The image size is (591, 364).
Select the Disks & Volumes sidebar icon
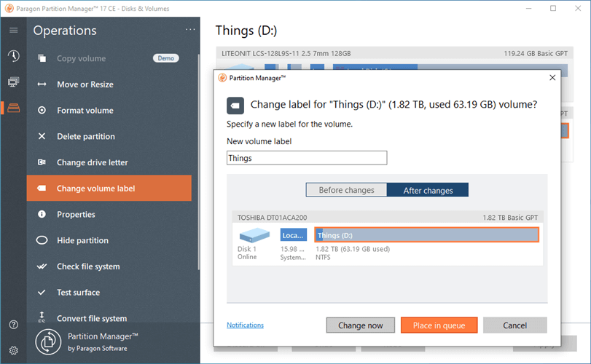coord(14,108)
